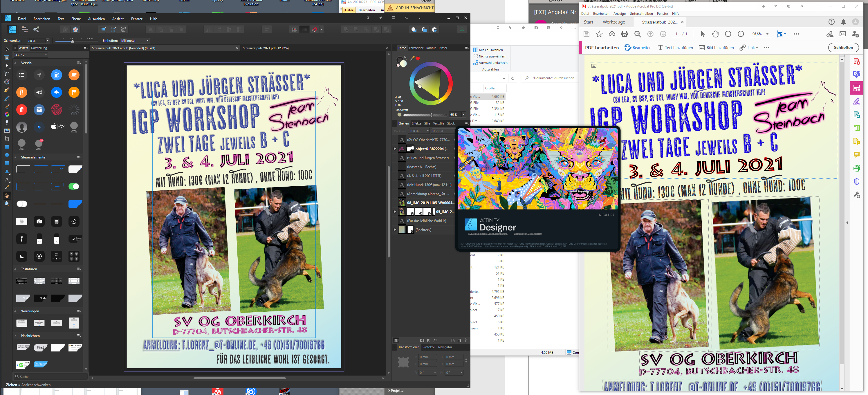Open the Ebene menu in Affinity

(x=76, y=19)
